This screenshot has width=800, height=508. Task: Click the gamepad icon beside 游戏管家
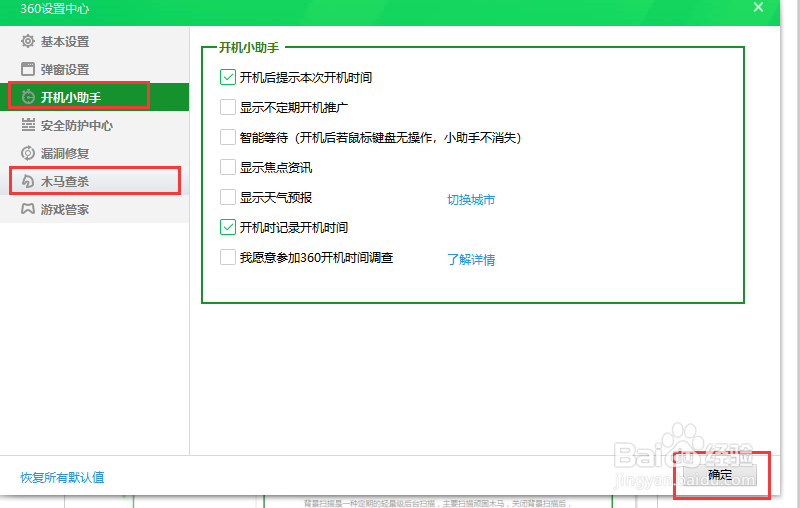[28, 209]
